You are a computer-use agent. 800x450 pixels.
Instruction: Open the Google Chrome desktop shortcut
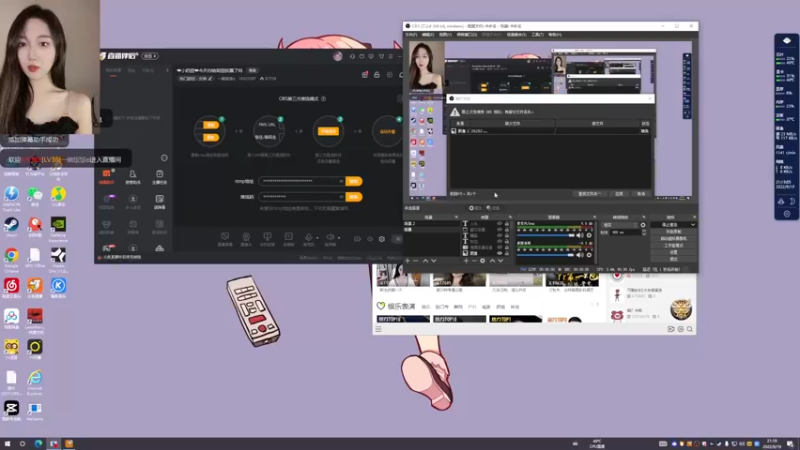coord(11,257)
